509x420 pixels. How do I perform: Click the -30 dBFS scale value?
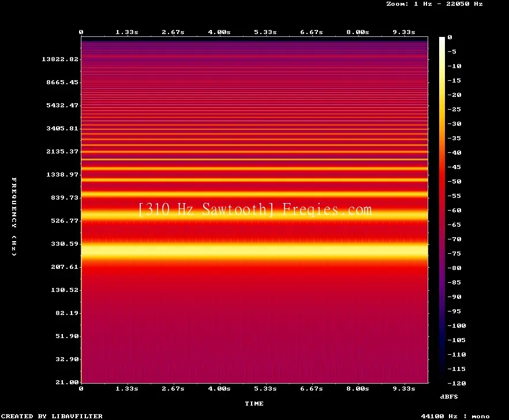click(454, 123)
